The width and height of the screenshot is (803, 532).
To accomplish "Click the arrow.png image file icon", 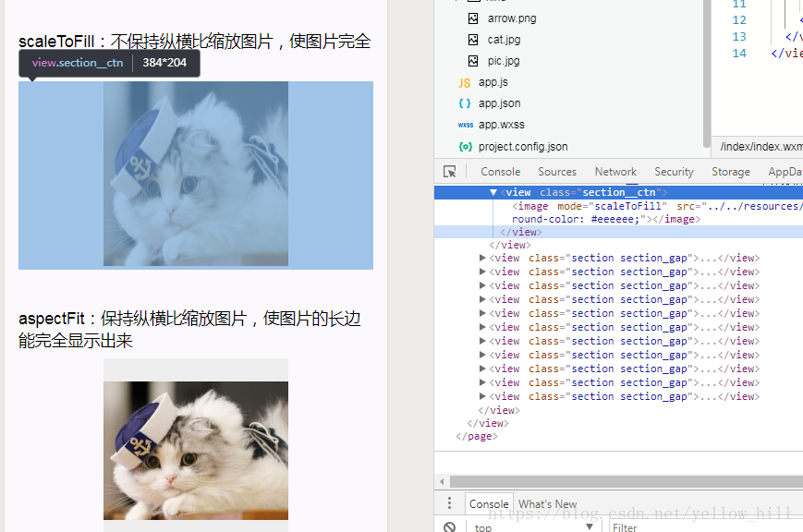I will (x=473, y=18).
